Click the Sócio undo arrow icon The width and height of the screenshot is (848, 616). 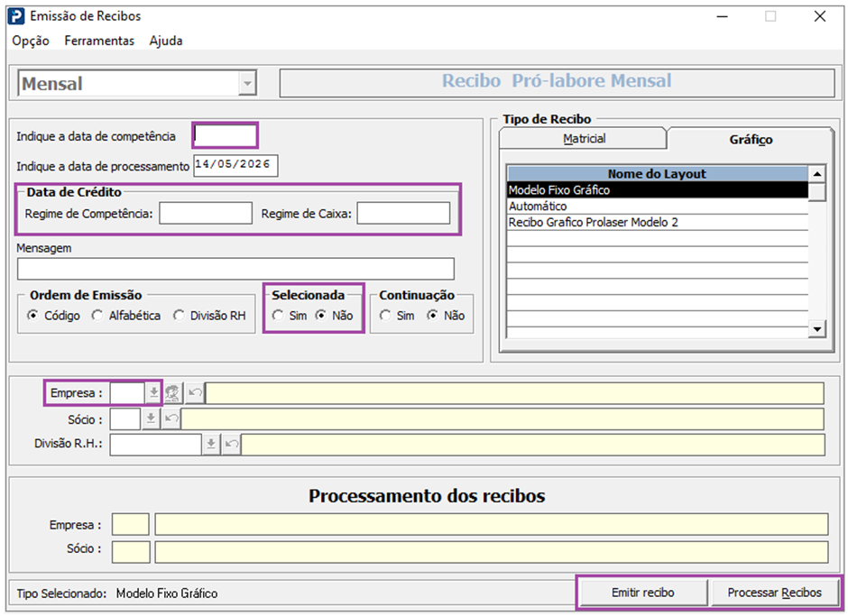171,418
